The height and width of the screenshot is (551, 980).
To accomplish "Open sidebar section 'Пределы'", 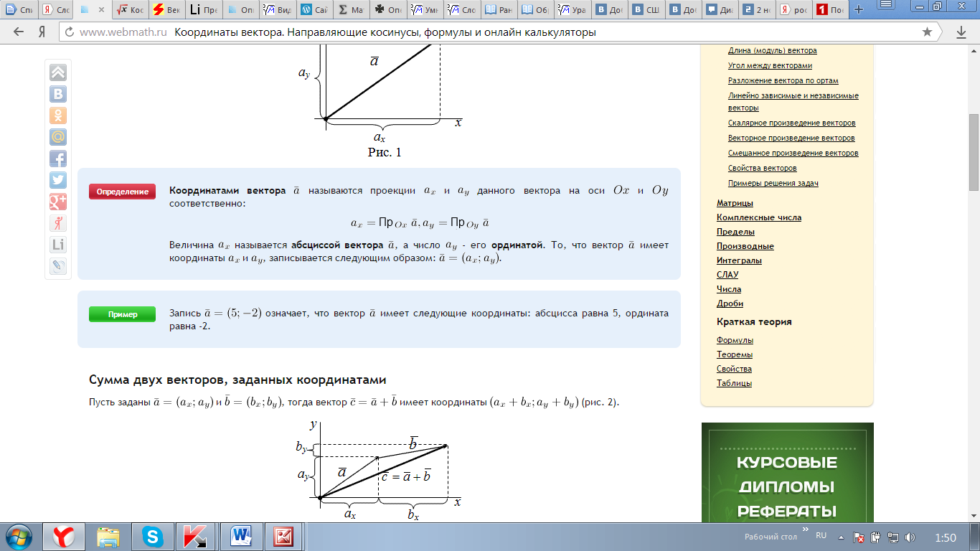I will pyautogui.click(x=735, y=232).
